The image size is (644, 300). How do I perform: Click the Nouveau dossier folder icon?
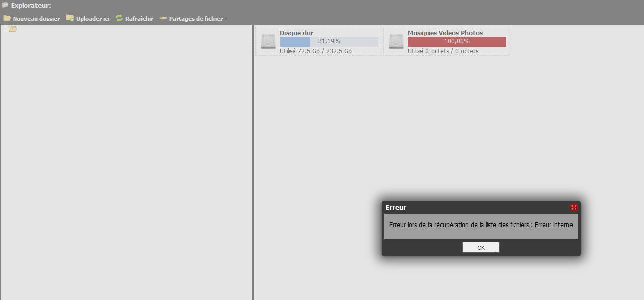[x=7, y=18]
